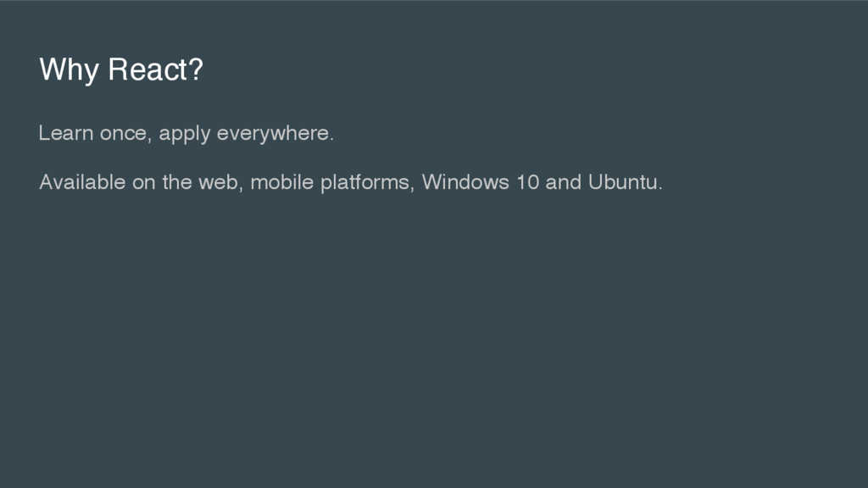Click the word "Why" in the title
The image size is (868, 488).
[x=70, y=70]
